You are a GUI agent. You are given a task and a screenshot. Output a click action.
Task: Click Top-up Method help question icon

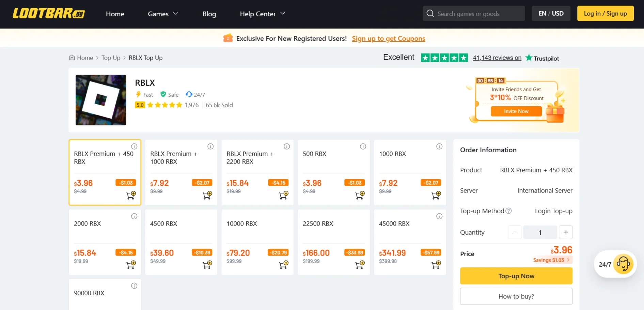point(508,211)
